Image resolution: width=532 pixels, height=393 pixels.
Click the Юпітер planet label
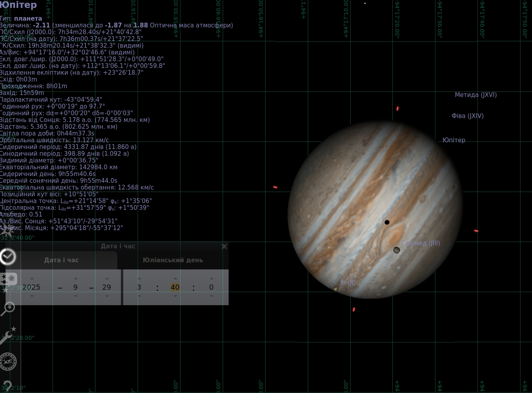(454, 140)
